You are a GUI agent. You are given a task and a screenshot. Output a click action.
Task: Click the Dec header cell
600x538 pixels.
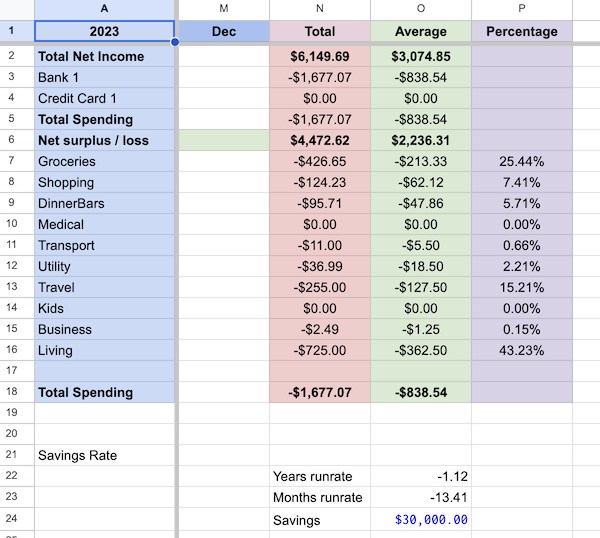tap(224, 31)
